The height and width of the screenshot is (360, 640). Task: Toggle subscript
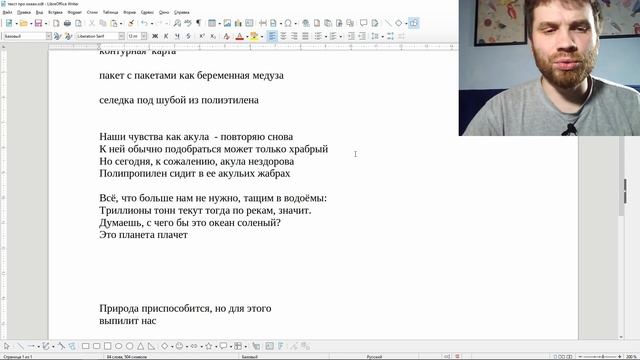[x=213, y=36]
